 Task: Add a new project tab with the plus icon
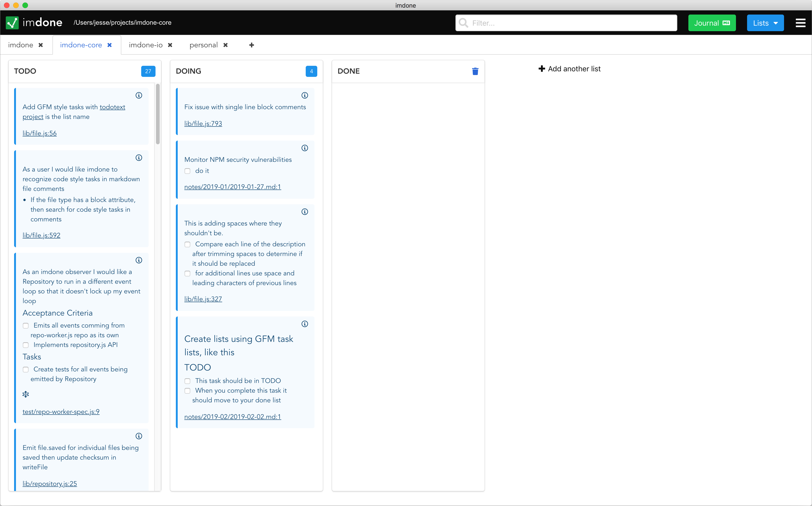251,45
